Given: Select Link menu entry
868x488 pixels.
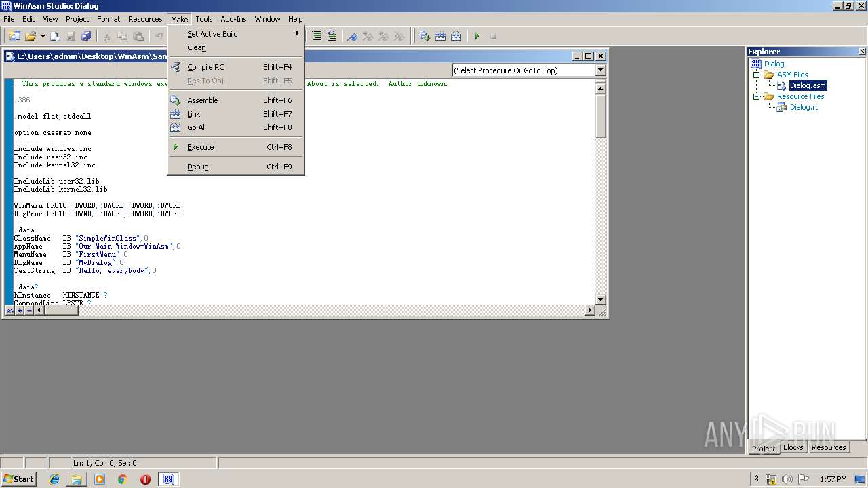Looking at the screenshot, I should tap(235, 114).
